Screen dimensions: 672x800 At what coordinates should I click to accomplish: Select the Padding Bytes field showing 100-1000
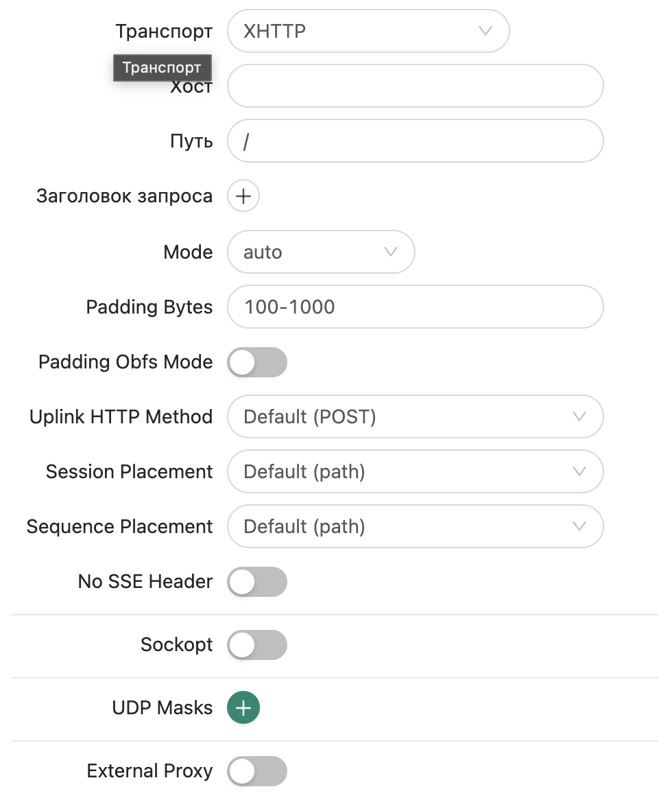click(416, 307)
